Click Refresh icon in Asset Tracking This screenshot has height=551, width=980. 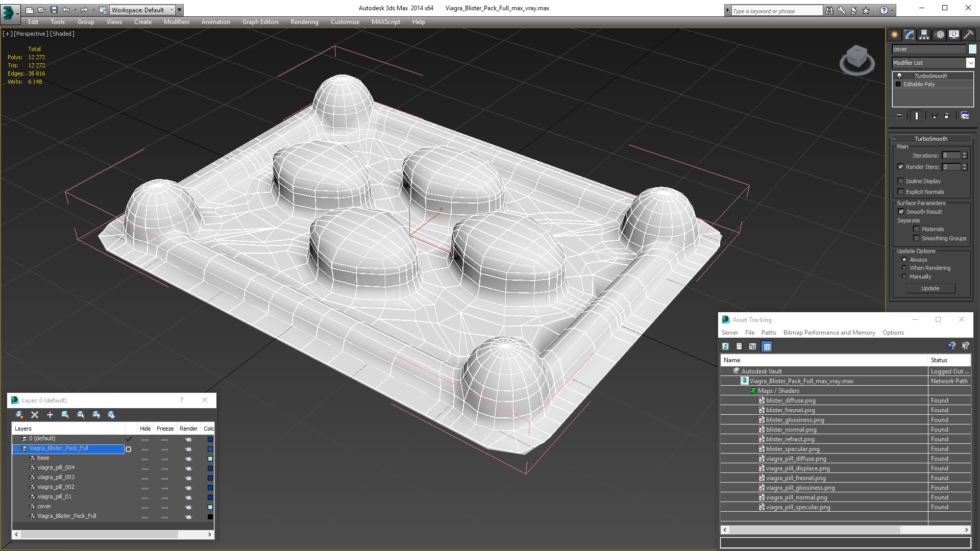[x=725, y=346]
